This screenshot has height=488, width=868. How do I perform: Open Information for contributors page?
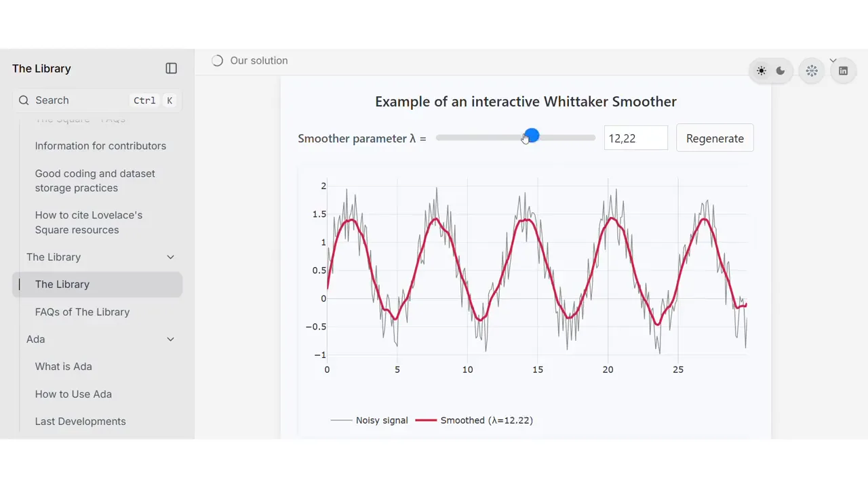coord(100,146)
